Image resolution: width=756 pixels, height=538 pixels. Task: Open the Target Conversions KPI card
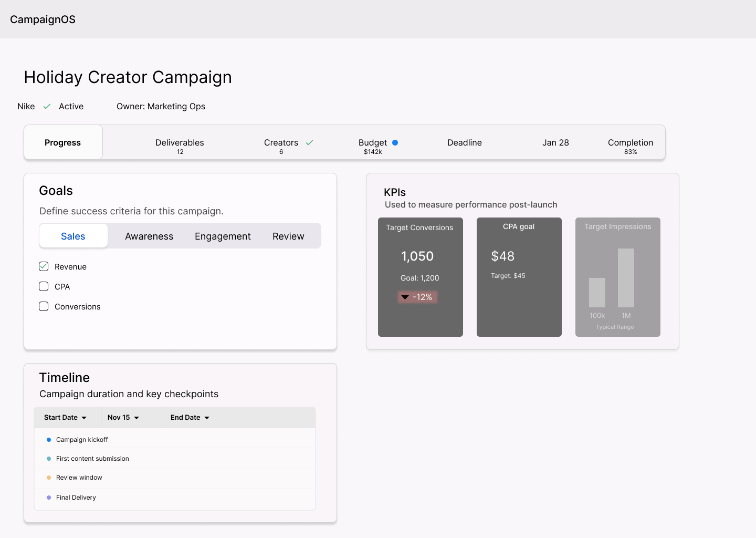[421, 277]
